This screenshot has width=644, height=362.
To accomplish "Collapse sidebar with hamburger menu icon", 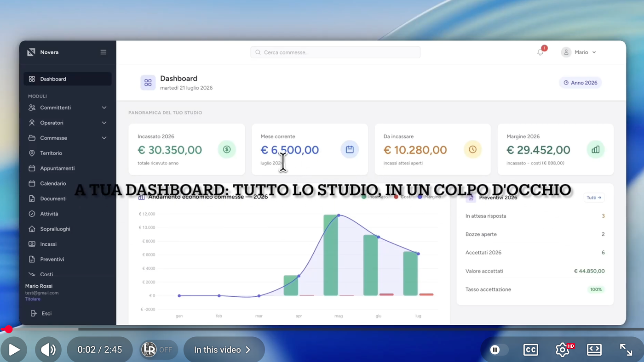I will (x=103, y=52).
